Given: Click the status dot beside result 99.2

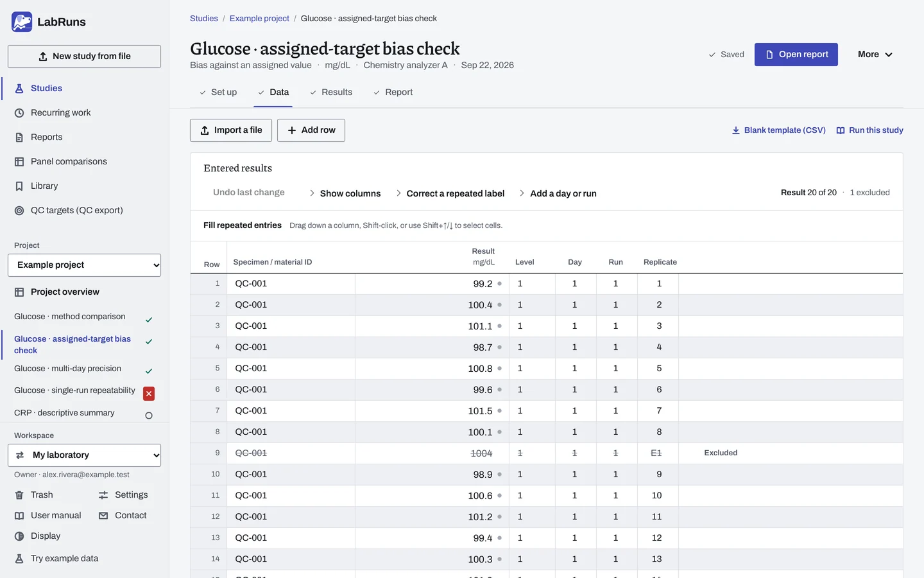Looking at the screenshot, I should (x=499, y=284).
